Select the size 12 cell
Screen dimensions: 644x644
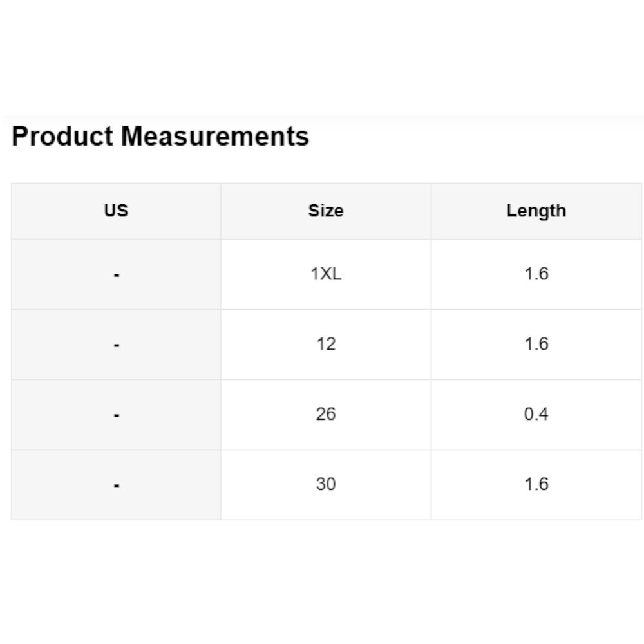pyautogui.click(x=326, y=344)
